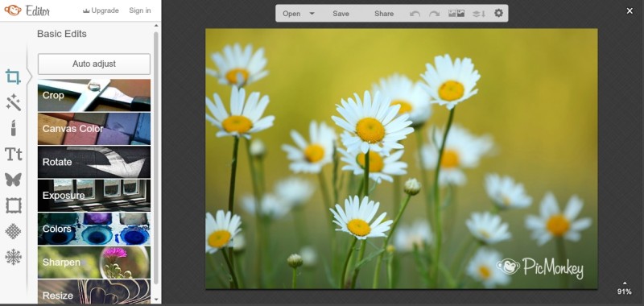
Task: Open the Crop tool panel
Action: (94, 95)
